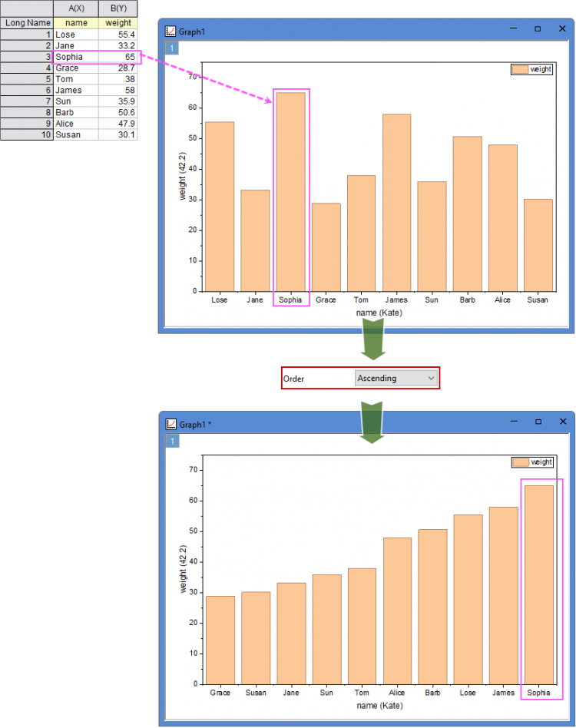Click the 'name' long name cell
This screenshot has height=728, width=576.
76,23
